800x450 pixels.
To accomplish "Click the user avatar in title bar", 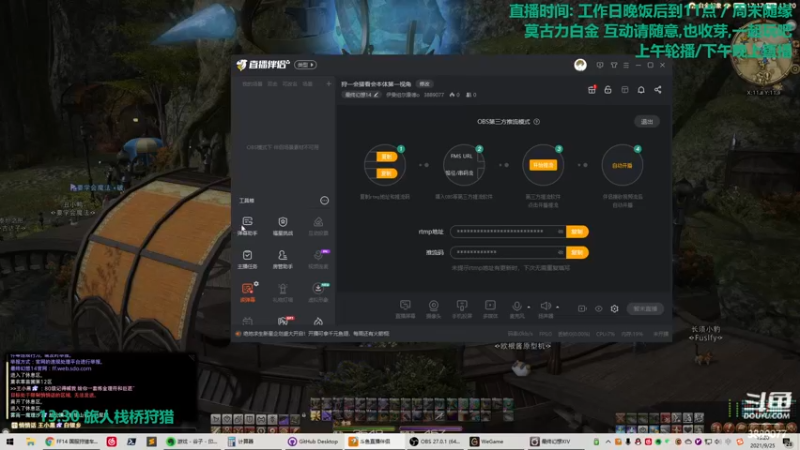I will tap(580, 65).
